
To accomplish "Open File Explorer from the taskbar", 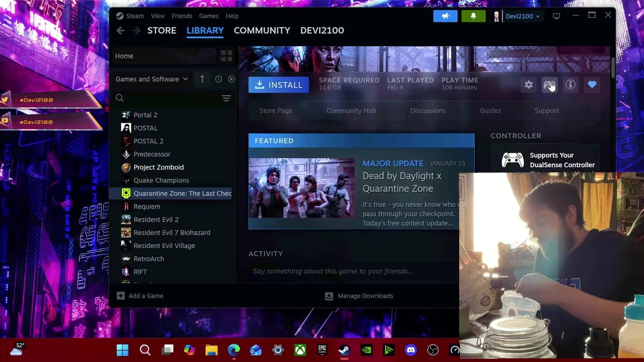I will pos(211,350).
